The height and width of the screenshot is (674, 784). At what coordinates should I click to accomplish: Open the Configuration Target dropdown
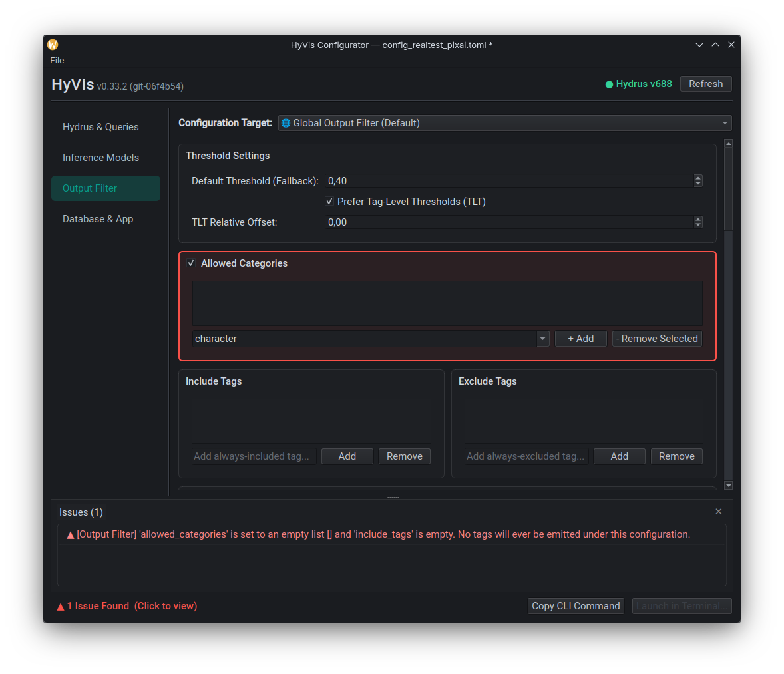(x=504, y=123)
